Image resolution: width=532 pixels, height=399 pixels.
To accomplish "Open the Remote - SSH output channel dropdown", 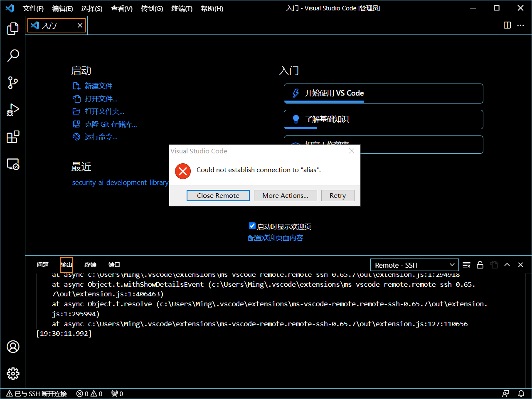I will pyautogui.click(x=414, y=265).
